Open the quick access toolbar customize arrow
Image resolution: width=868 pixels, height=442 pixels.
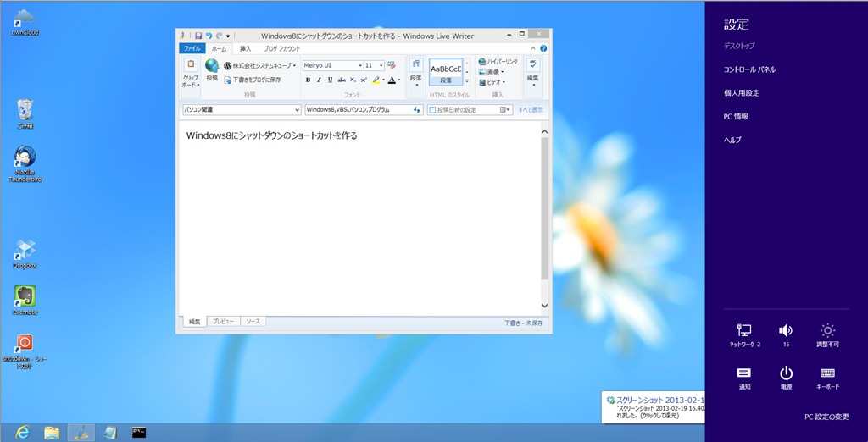[x=228, y=36]
